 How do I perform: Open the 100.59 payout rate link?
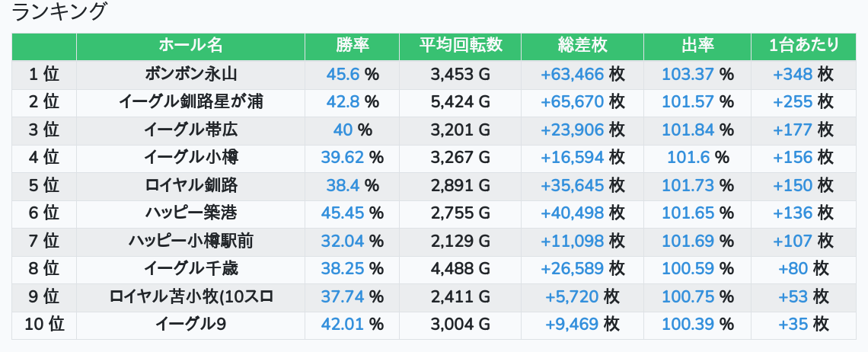click(x=688, y=269)
